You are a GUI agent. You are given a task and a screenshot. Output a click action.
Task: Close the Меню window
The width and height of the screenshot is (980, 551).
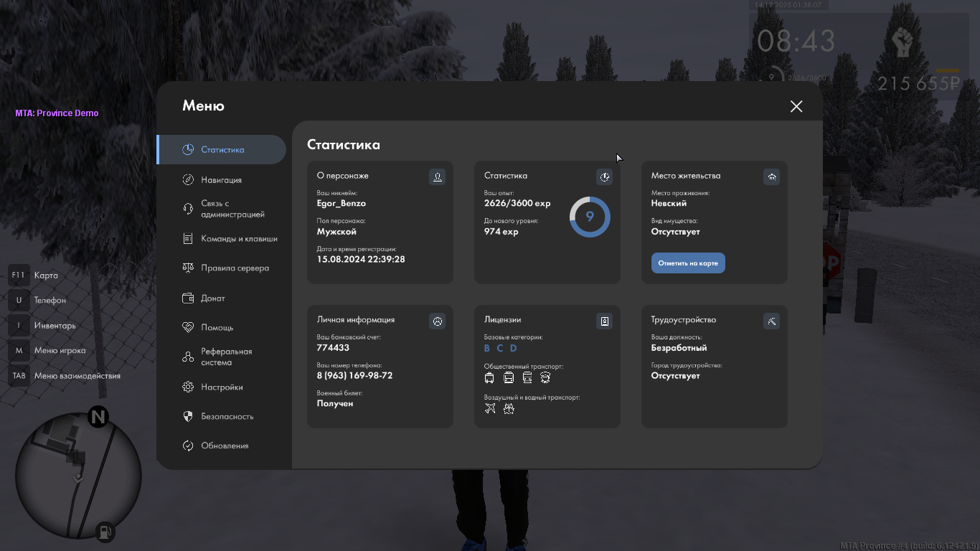(x=796, y=106)
